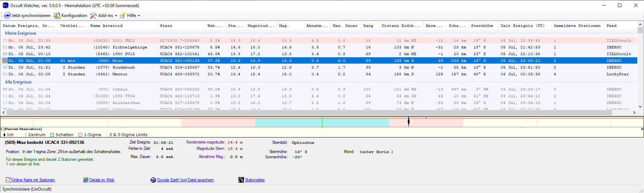The height and width of the screenshot is (193, 644).
Task: Click the Add-ins tools icon
Action: 93,16
